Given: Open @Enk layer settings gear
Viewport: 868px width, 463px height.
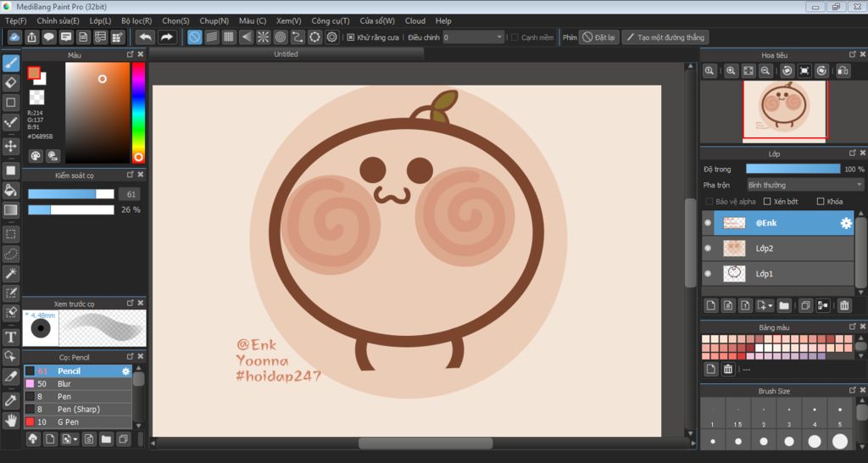Looking at the screenshot, I should coord(846,223).
